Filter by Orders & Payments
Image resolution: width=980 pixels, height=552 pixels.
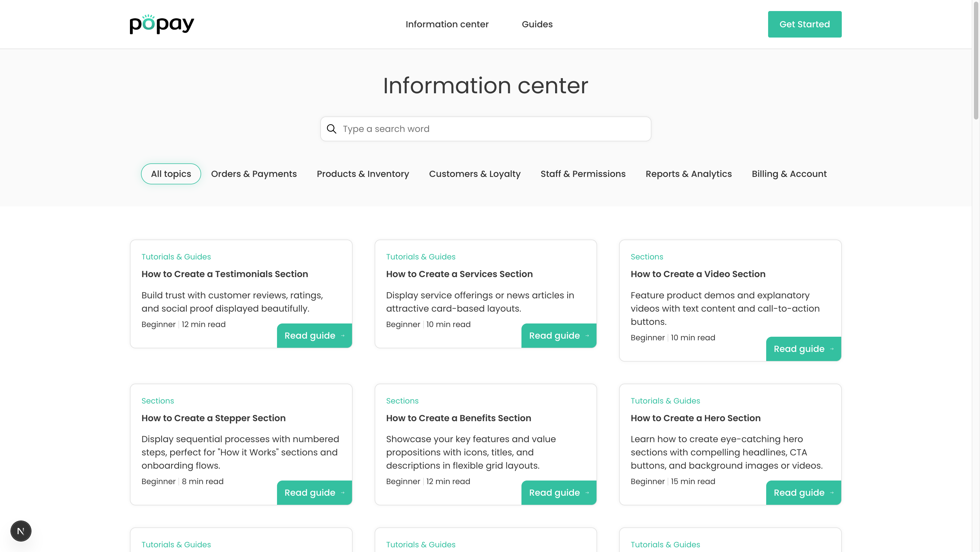254,174
